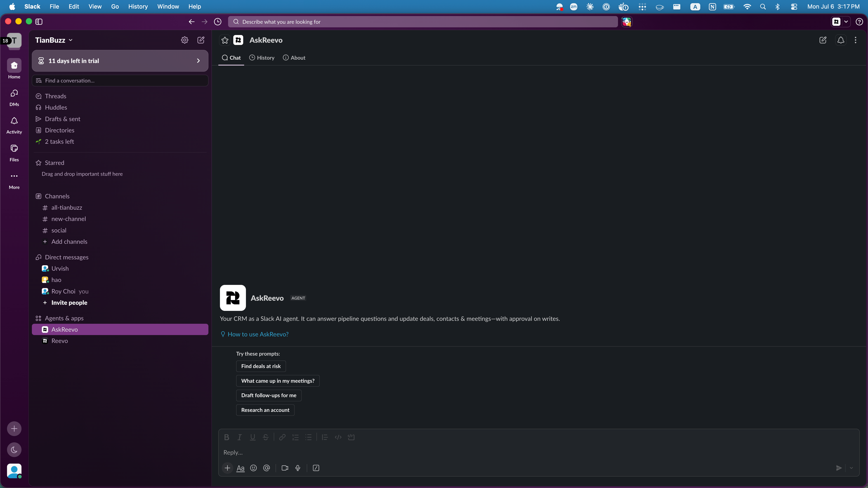868x488 pixels.
Task: Click Research an account prompt
Action: [x=265, y=410]
